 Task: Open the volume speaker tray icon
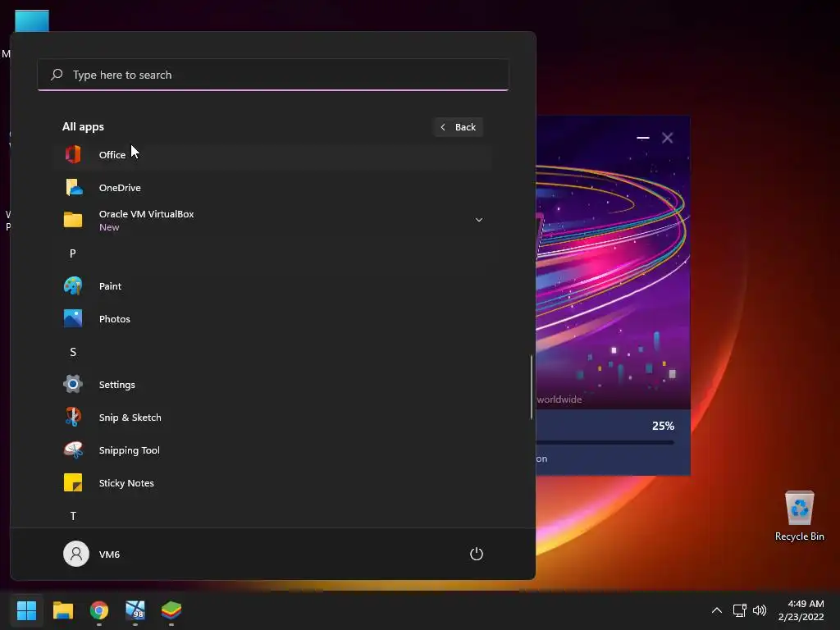point(760,610)
